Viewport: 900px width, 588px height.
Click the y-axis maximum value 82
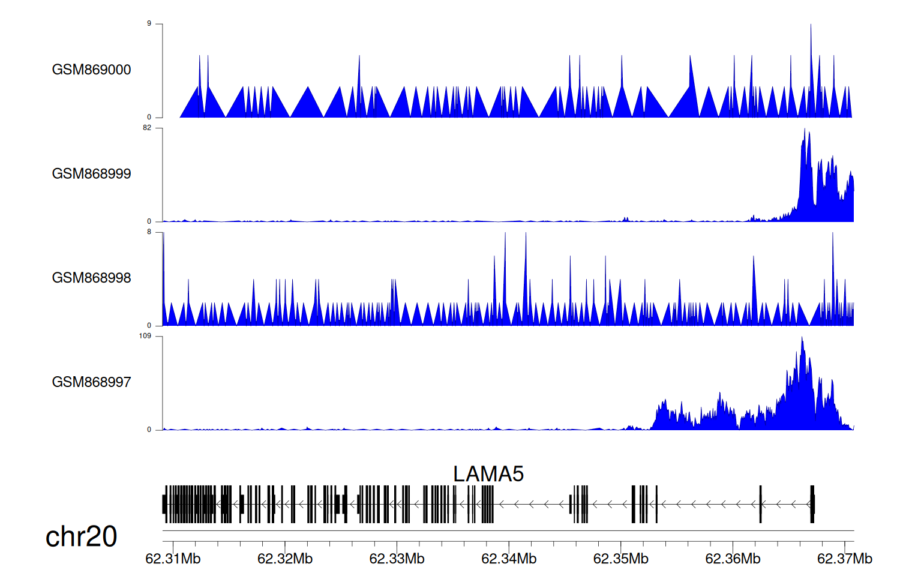pyautogui.click(x=147, y=128)
